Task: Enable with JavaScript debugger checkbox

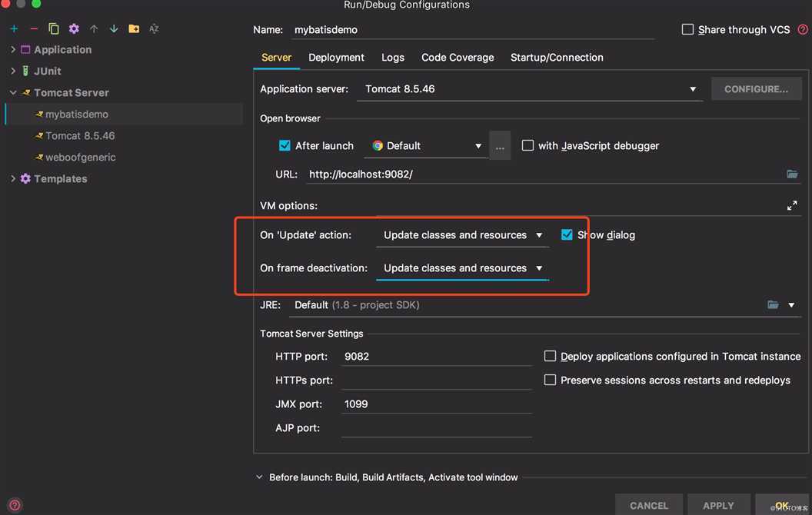Action: (x=527, y=145)
